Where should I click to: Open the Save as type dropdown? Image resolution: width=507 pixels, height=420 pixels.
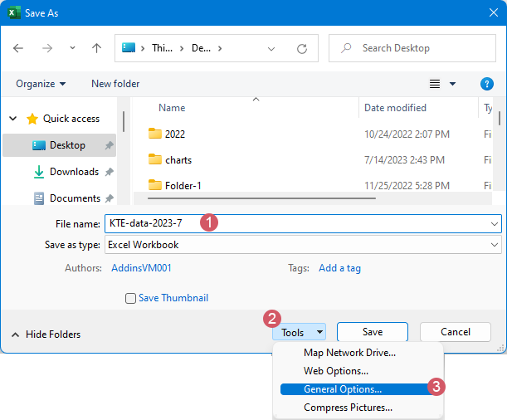pos(303,245)
